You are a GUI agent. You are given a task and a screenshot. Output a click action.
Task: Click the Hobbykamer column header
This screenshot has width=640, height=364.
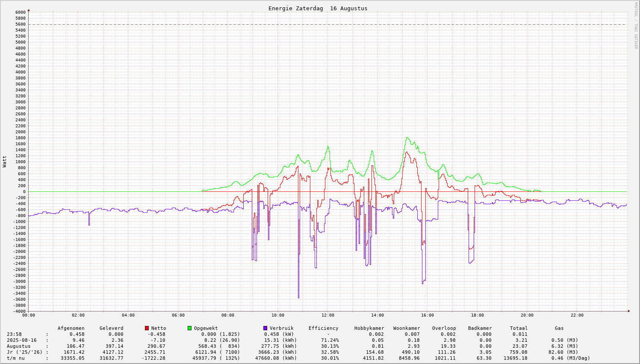(369, 328)
